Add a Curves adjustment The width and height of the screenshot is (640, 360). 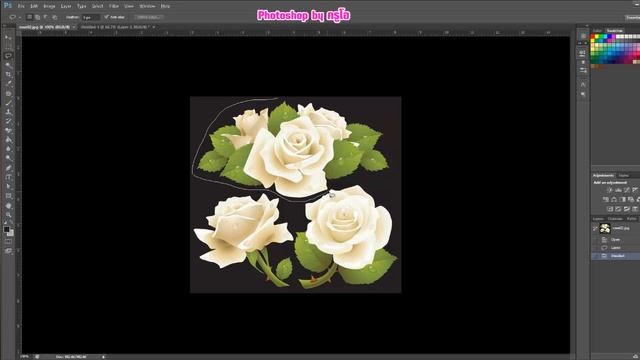627,190
